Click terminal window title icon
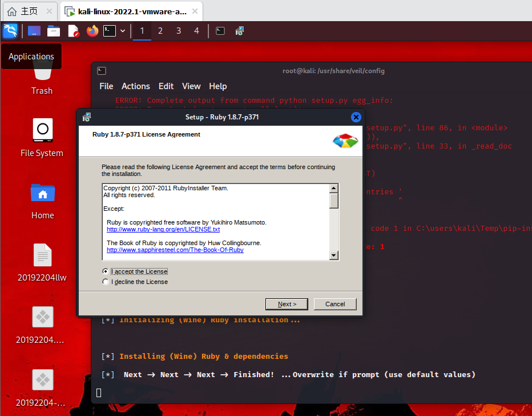 (x=102, y=71)
